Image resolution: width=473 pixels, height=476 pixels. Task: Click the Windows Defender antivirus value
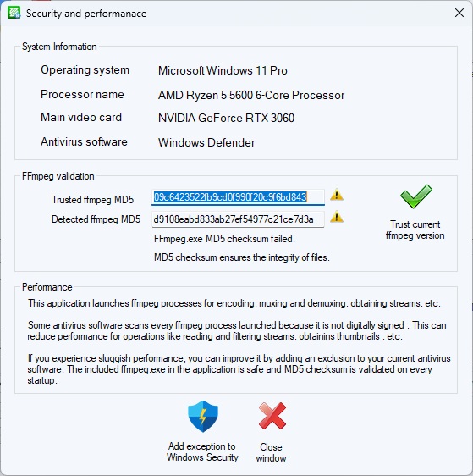(206, 142)
